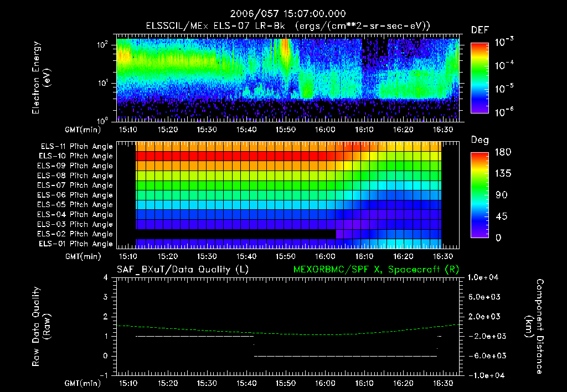Click the 16:00 tick under the pitch angle panel
The width and height of the screenshot is (567, 392).
coord(325,256)
